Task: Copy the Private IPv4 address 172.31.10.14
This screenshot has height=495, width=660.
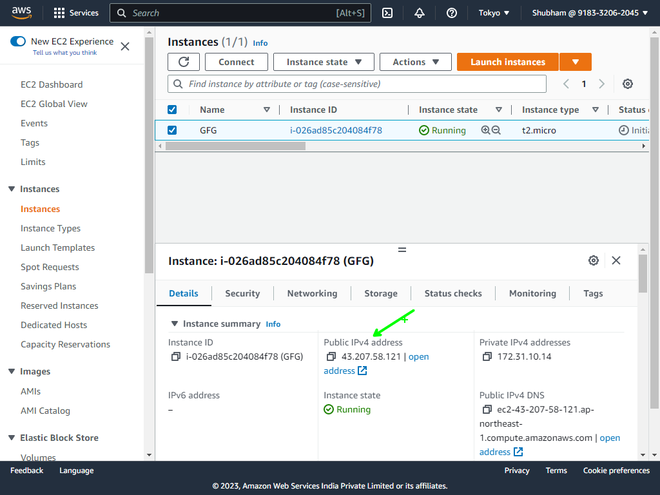Action: click(487, 357)
